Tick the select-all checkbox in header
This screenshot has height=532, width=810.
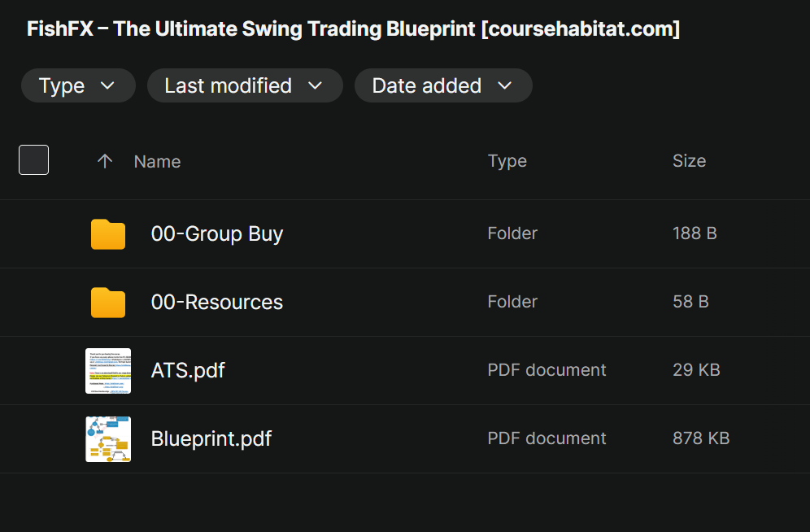(x=33, y=160)
